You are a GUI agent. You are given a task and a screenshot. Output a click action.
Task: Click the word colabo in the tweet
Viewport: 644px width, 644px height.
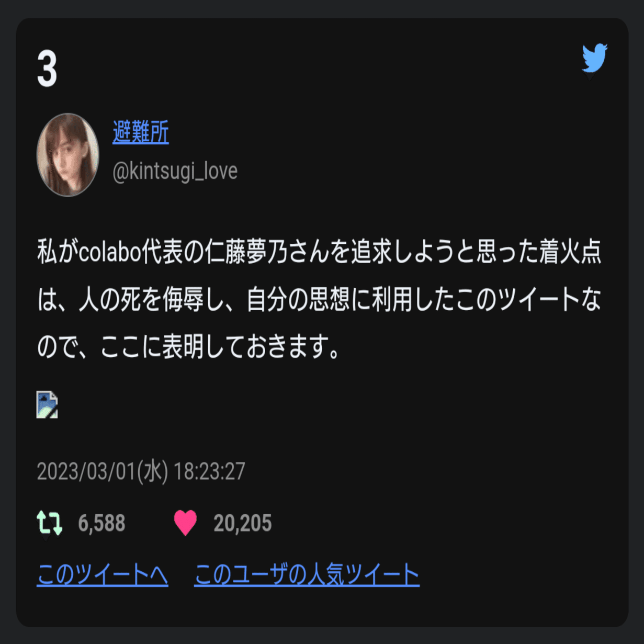click(110, 253)
